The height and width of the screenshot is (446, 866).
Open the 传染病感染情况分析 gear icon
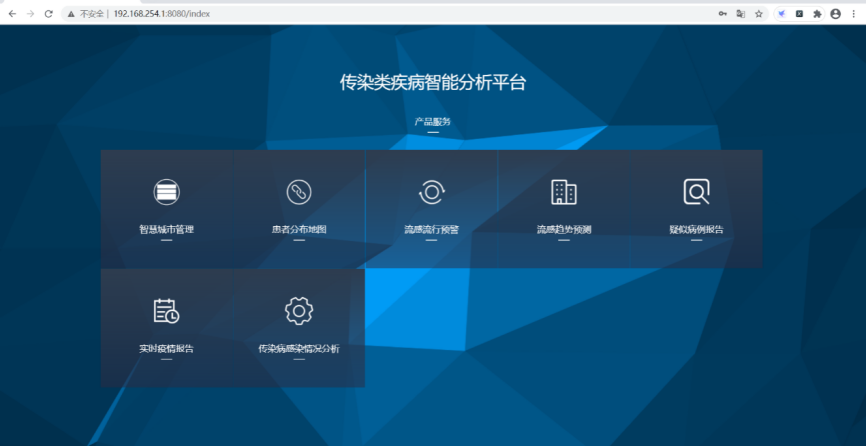point(299,311)
